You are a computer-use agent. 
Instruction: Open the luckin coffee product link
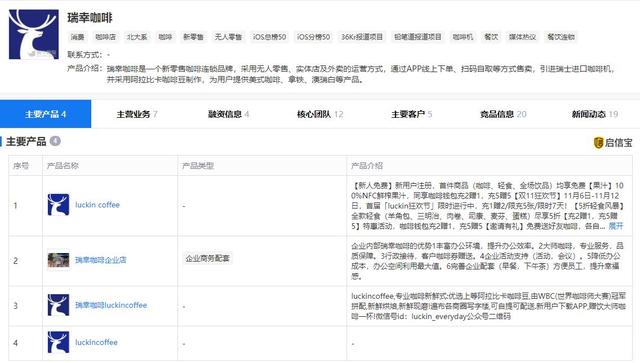pos(97,205)
